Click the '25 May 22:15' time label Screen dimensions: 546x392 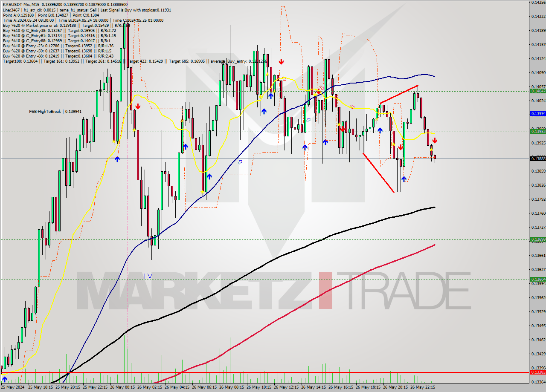coord(95,388)
